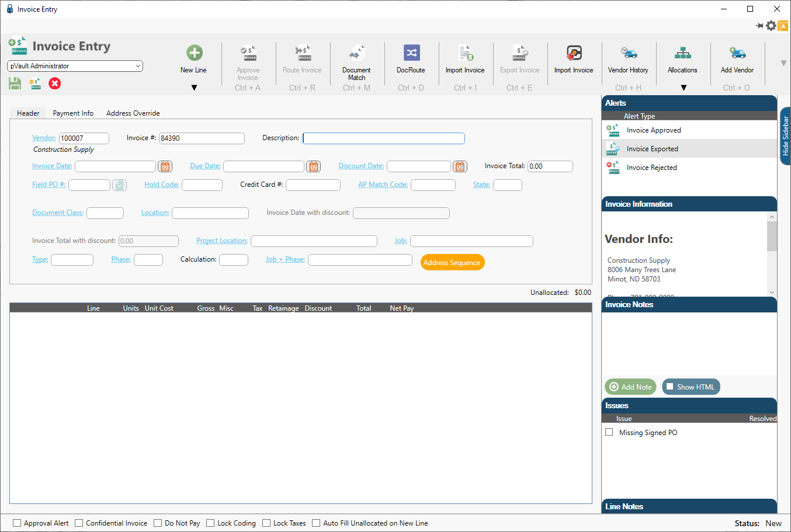Open the Due Date calendar picker

pyautogui.click(x=314, y=166)
